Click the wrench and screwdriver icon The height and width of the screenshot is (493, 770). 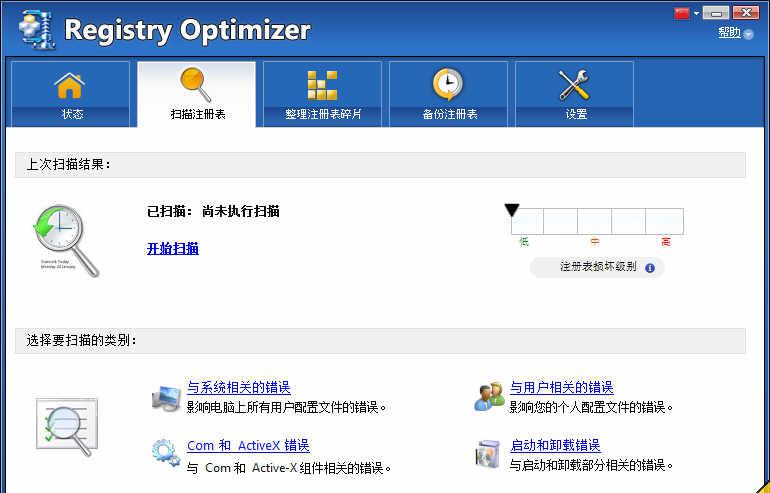tap(574, 85)
